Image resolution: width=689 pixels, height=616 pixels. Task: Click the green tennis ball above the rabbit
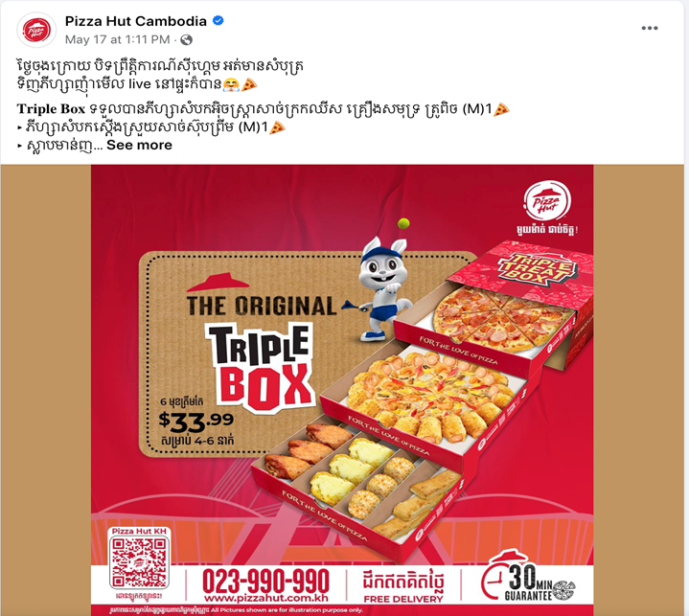pos(403,223)
